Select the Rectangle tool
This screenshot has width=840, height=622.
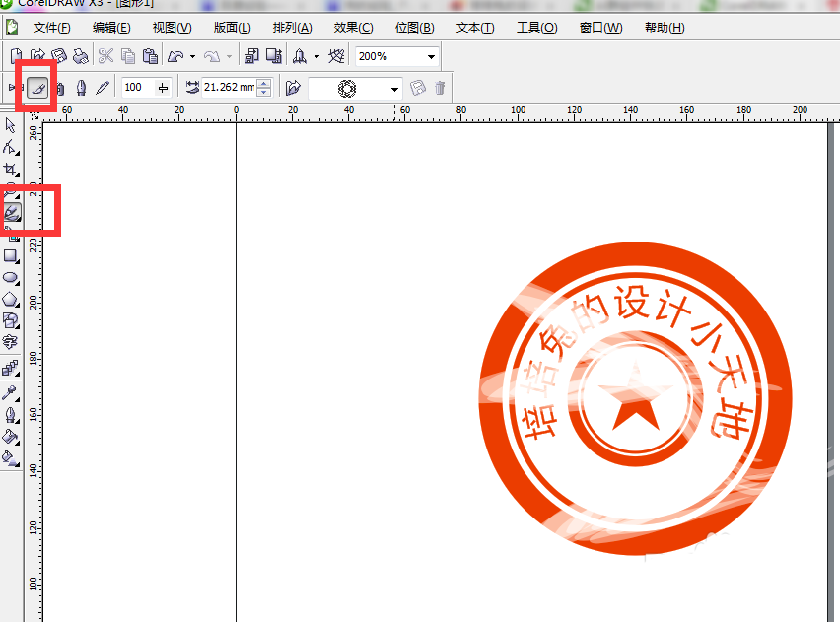tap(10, 256)
